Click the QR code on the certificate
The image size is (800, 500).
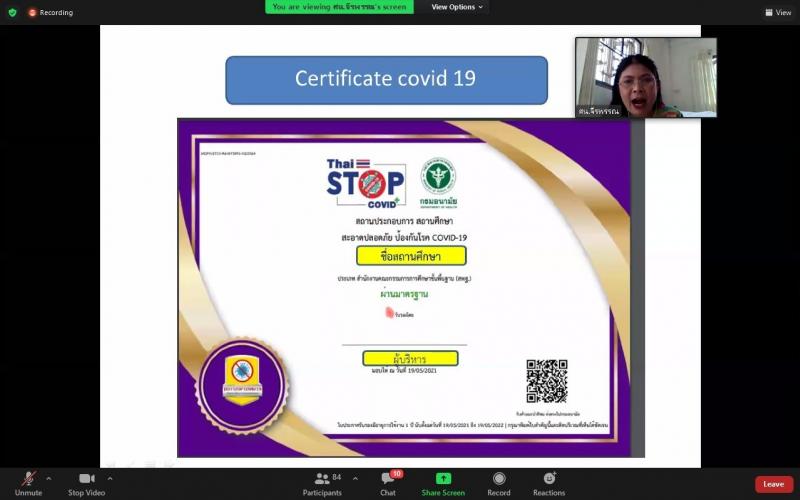coord(547,381)
